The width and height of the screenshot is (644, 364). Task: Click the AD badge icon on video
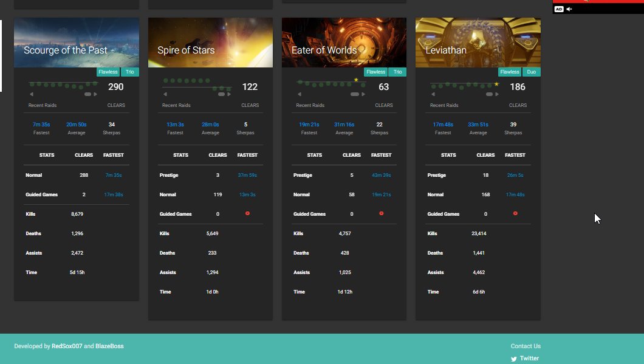pyautogui.click(x=559, y=9)
